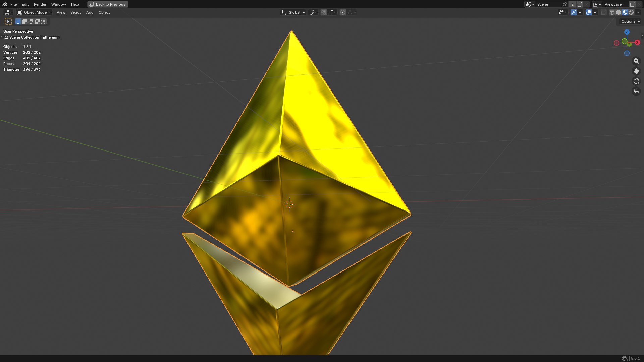Choose the Extend selection mode

[x=24, y=21]
